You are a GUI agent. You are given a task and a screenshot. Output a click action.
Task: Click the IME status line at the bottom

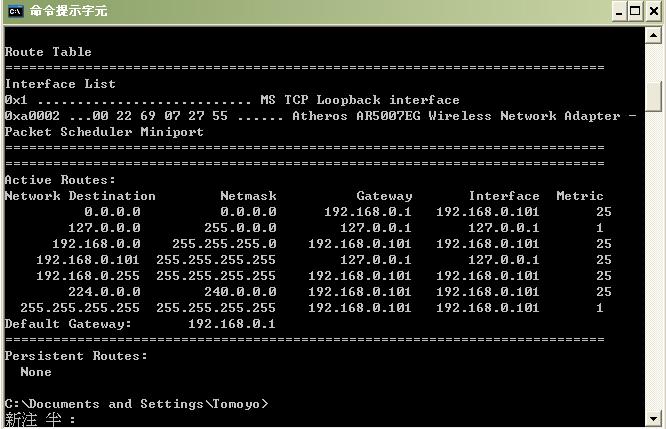coord(40,420)
